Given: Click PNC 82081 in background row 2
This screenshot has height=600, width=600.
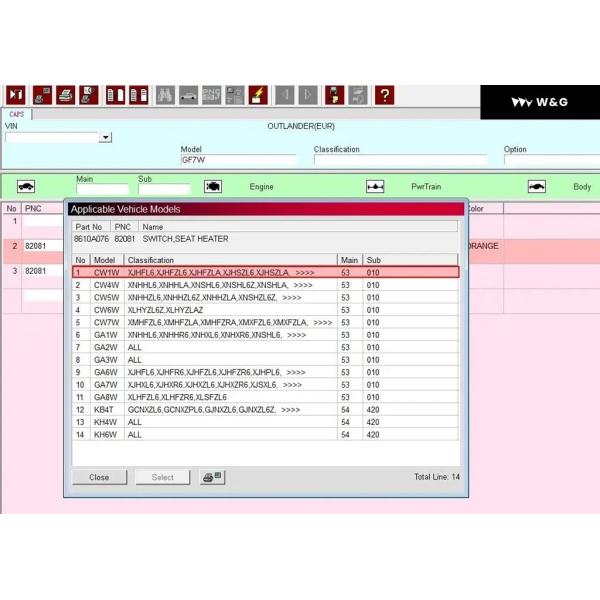Looking at the screenshot, I should [36, 246].
